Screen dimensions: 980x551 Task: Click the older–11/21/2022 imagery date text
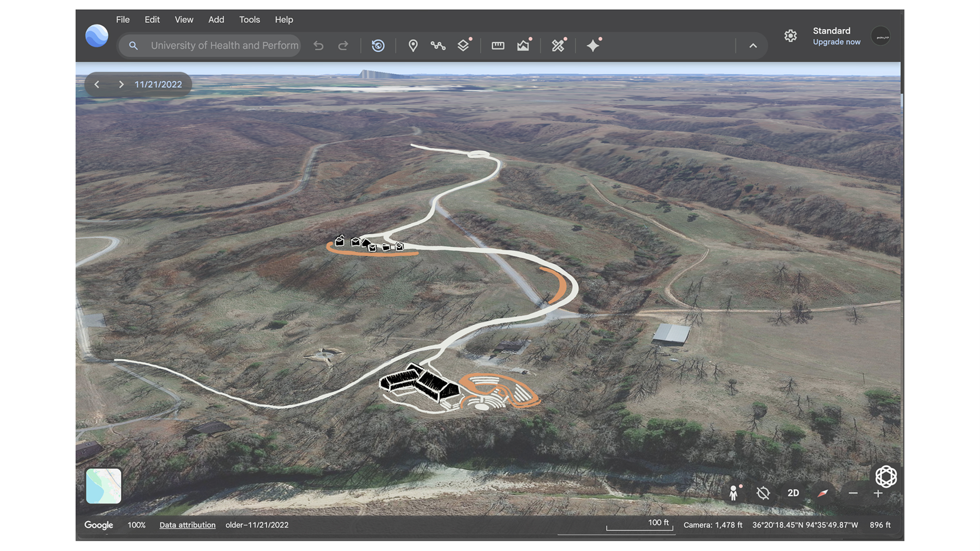click(x=257, y=525)
